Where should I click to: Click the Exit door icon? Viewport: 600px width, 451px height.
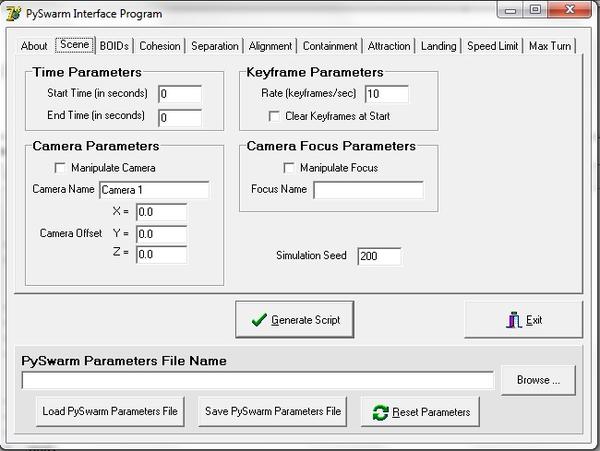pyautogui.click(x=513, y=320)
